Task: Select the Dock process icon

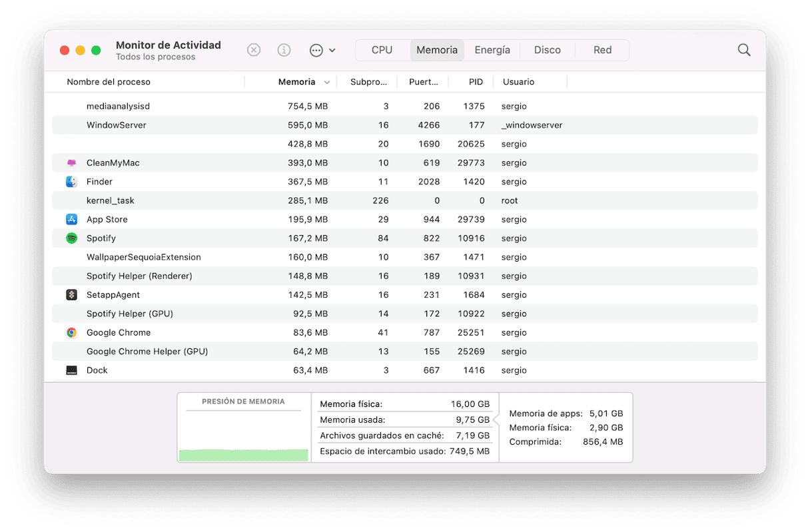Action: pos(71,370)
